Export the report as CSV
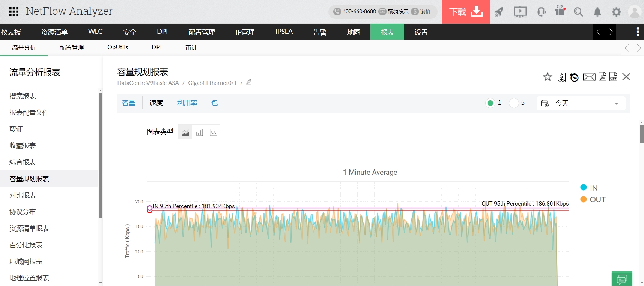Screen dimensions: 644x286 (614, 77)
